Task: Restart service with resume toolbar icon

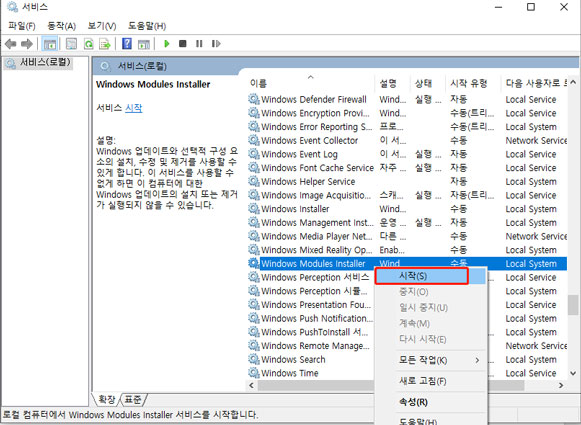Action: pos(216,44)
